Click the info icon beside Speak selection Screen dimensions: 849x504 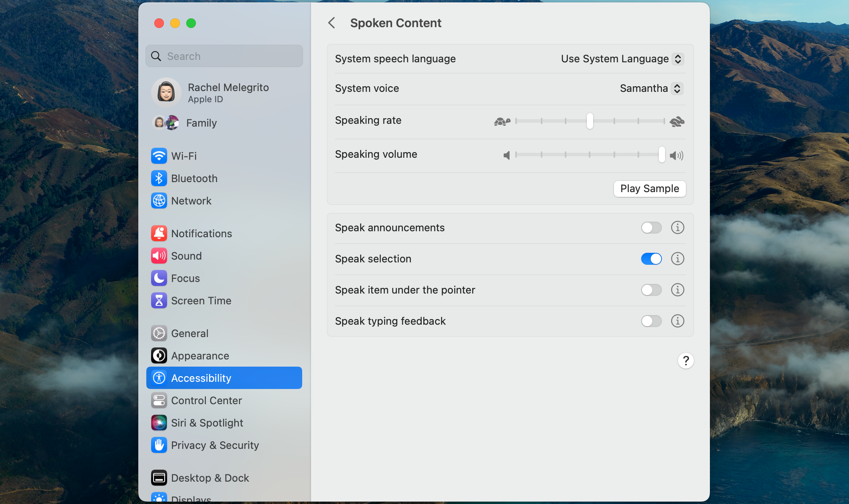[x=677, y=258]
